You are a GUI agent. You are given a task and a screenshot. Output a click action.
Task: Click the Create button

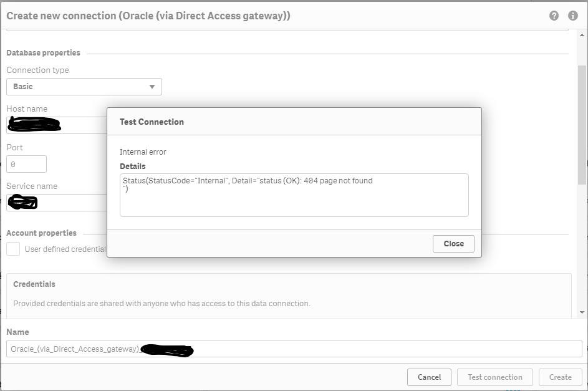pyautogui.click(x=560, y=377)
